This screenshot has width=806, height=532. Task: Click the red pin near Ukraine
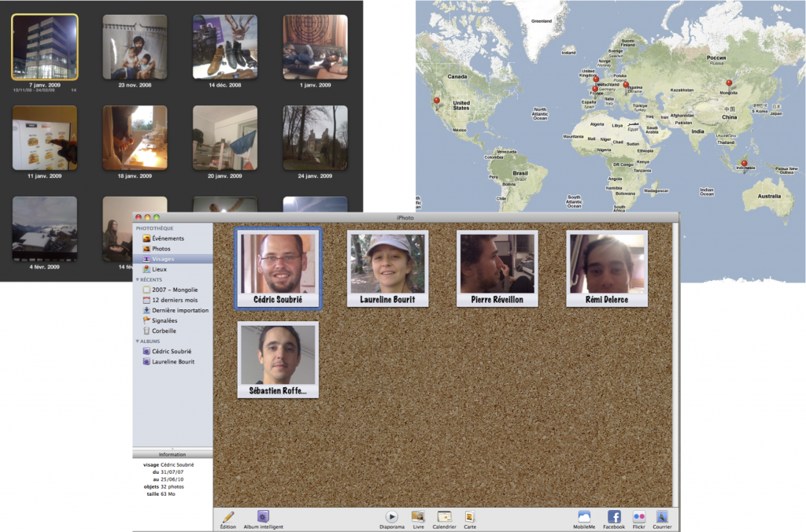(x=626, y=86)
